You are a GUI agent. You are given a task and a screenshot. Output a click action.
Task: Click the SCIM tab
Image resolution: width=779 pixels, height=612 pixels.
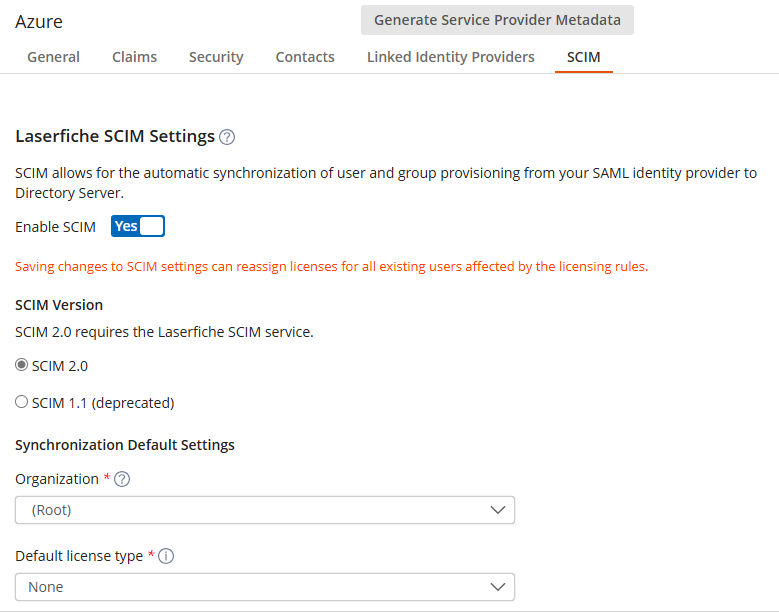[x=583, y=57]
